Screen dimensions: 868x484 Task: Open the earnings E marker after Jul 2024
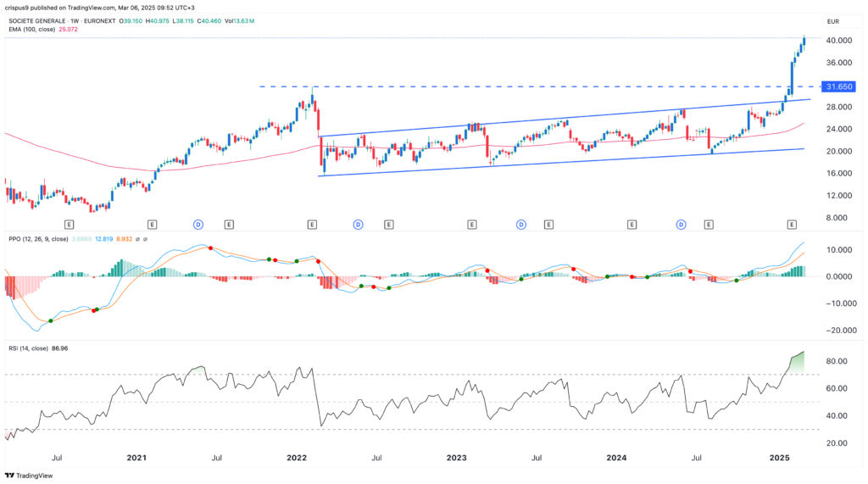709,225
